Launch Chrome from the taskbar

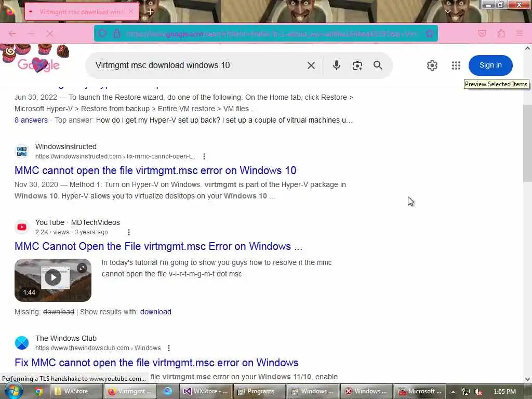[39, 391]
